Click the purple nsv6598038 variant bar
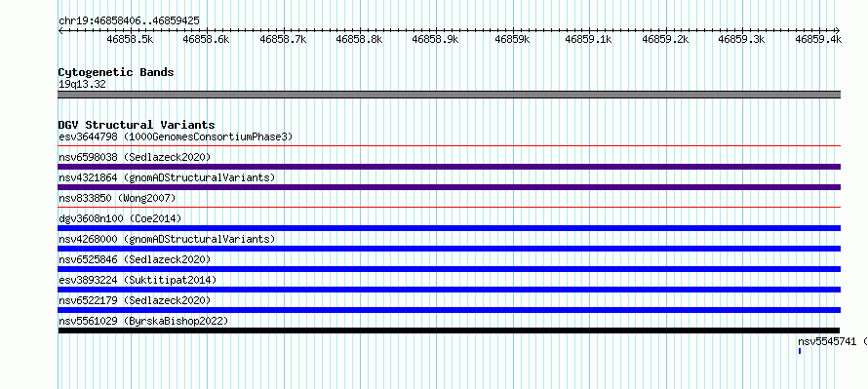 click(x=450, y=167)
